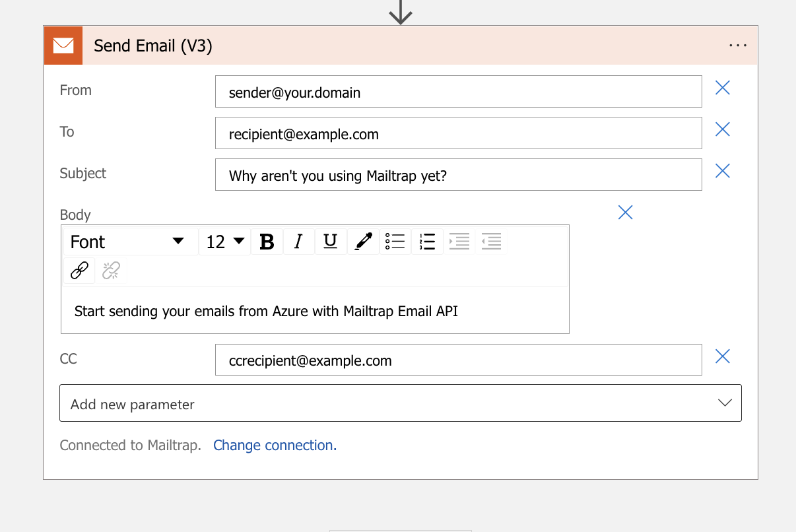The image size is (796, 532).
Task: Remove the CC parameter with its X
Action: [723, 356]
